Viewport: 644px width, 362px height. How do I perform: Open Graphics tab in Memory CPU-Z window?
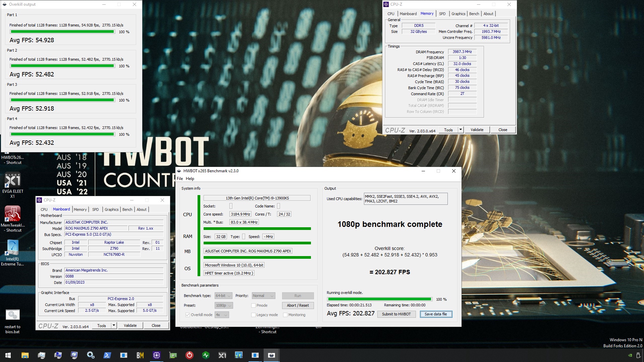click(x=458, y=14)
